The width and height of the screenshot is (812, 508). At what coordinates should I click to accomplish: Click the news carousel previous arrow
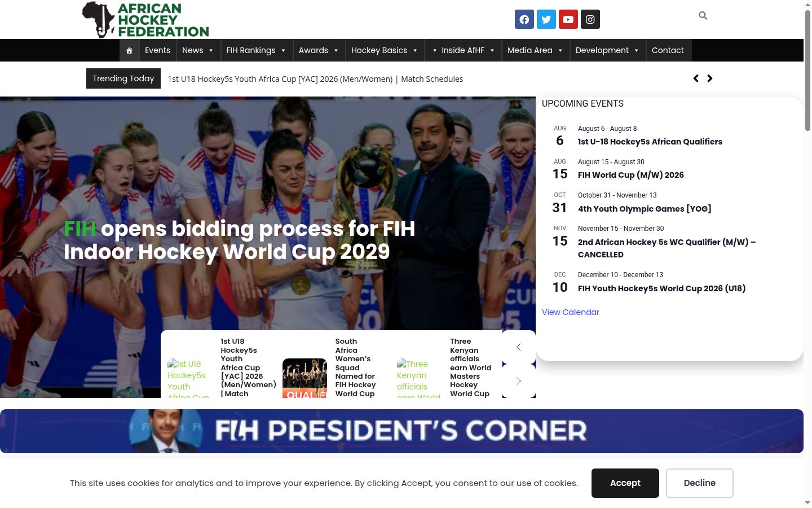pos(519,347)
